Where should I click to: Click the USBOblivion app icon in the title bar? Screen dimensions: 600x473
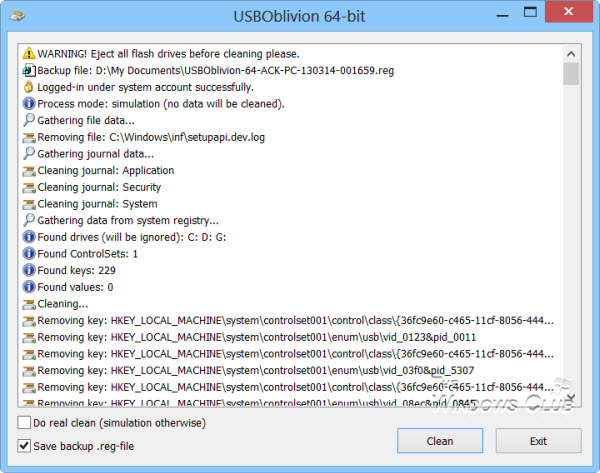pyautogui.click(x=17, y=16)
